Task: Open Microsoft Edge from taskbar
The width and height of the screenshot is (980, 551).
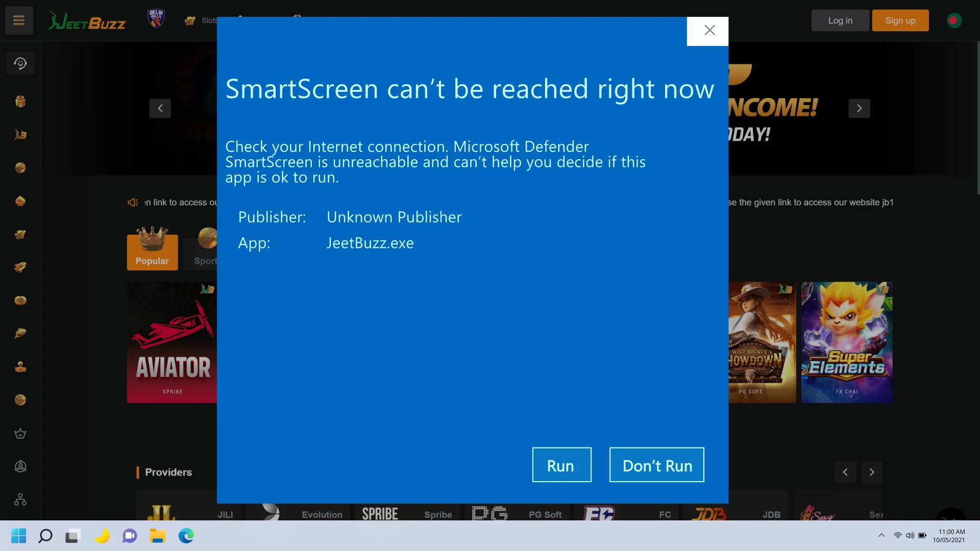Action: pyautogui.click(x=186, y=536)
